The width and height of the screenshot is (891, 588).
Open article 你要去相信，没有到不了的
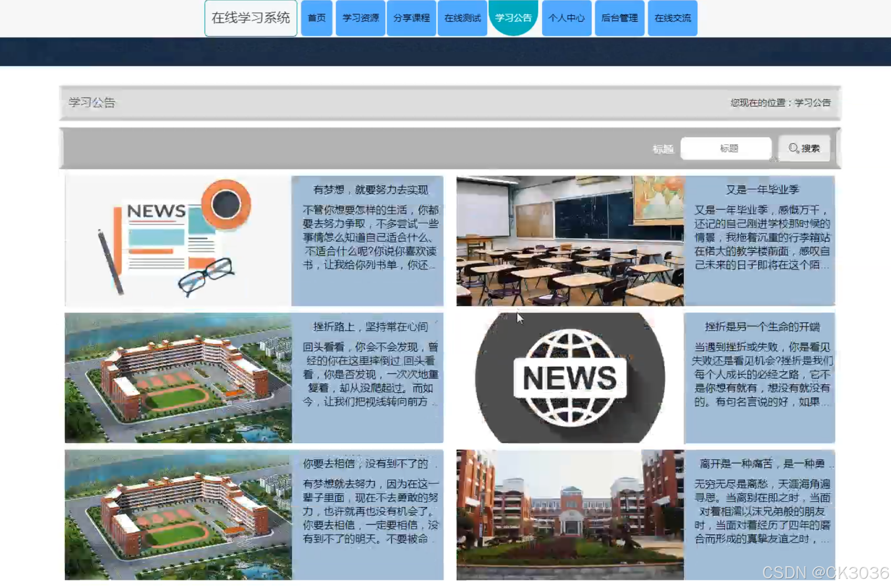click(366, 463)
